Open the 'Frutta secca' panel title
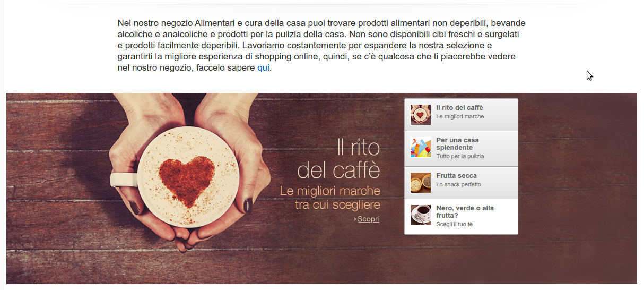 pyautogui.click(x=457, y=176)
